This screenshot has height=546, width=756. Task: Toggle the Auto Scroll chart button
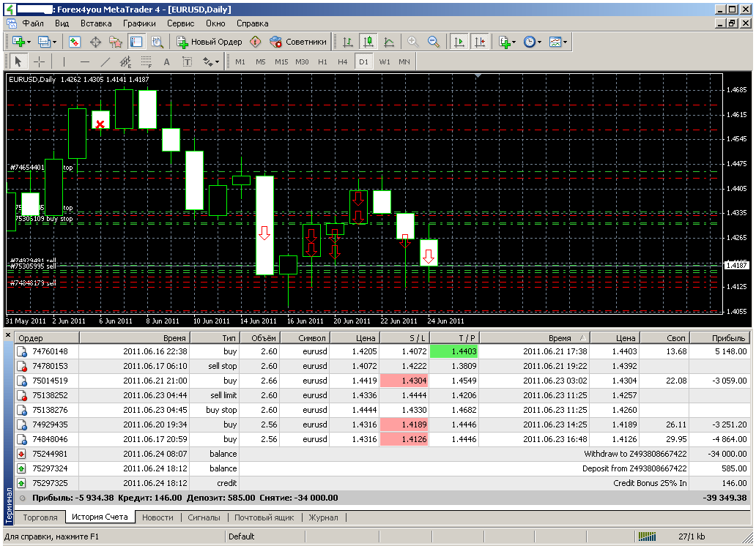(x=459, y=42)
